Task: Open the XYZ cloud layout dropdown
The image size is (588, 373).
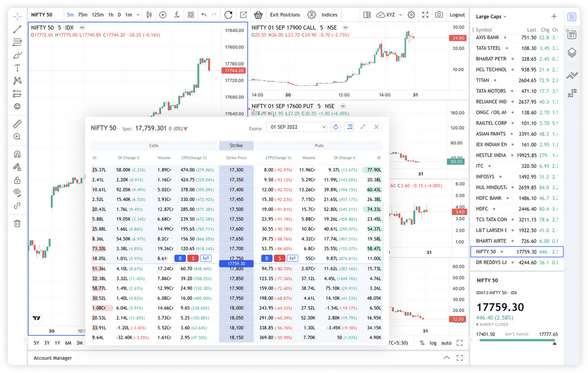Action: coord(390,15)
